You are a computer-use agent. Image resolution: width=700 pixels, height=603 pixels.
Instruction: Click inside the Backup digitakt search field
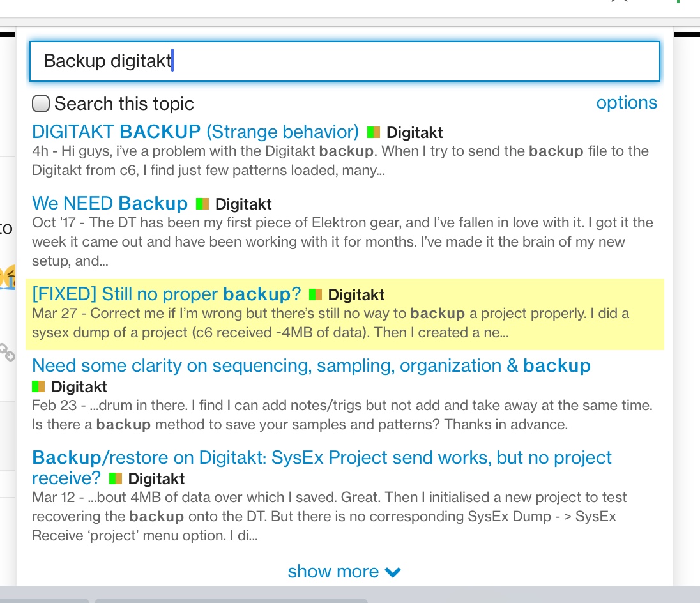tap(345, 61)
